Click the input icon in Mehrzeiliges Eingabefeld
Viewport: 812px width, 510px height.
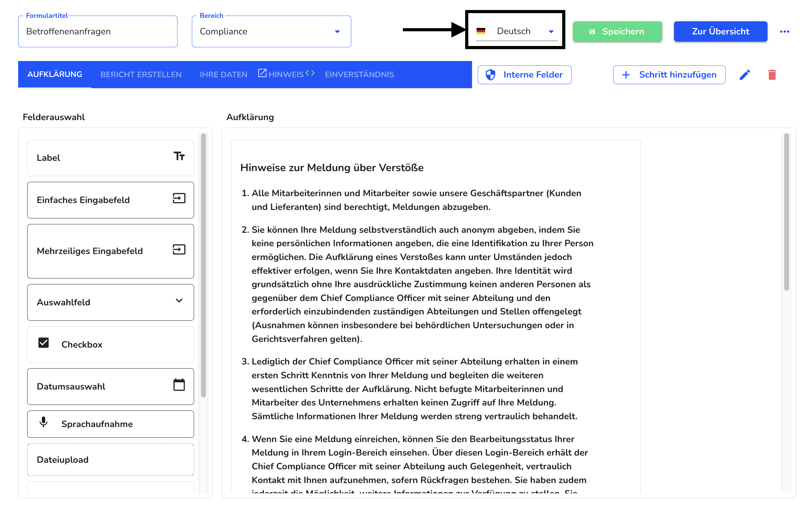(179, 249)
